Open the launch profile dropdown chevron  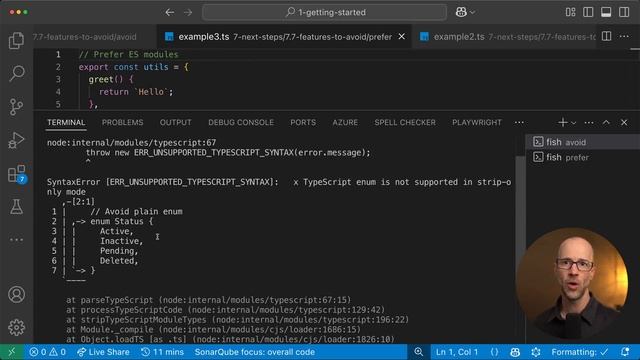tap(573, 122)
